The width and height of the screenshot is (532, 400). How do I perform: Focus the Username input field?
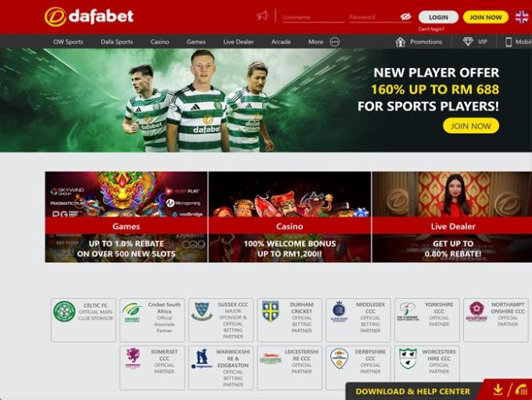313,17
